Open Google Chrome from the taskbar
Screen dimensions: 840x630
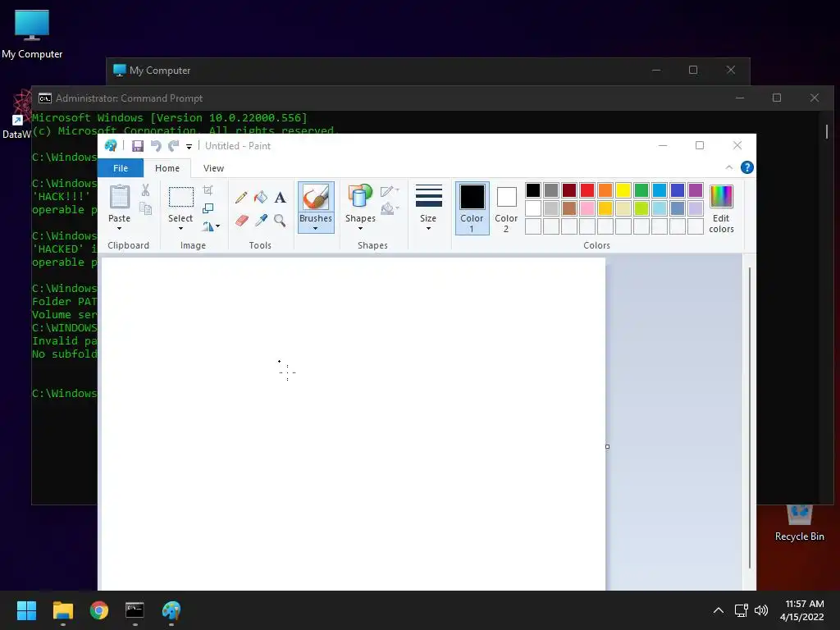click(x=99, y=610)
